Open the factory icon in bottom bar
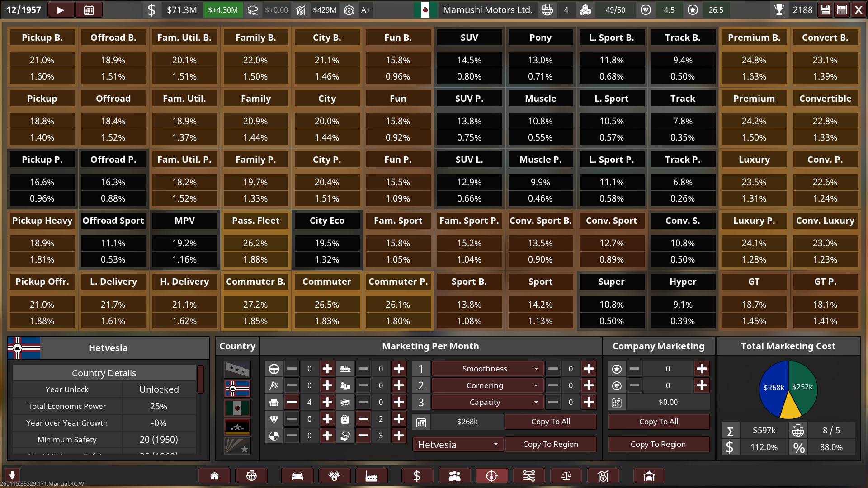868x488 pixels. coord(371,476)
